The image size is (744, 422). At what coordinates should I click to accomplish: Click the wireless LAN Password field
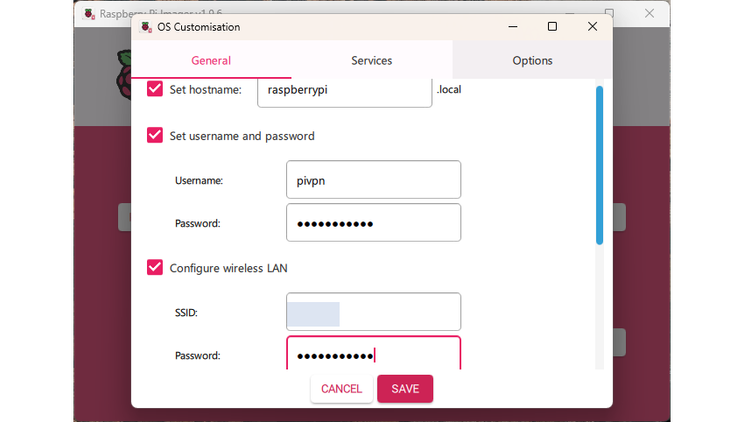click(373, 353)
